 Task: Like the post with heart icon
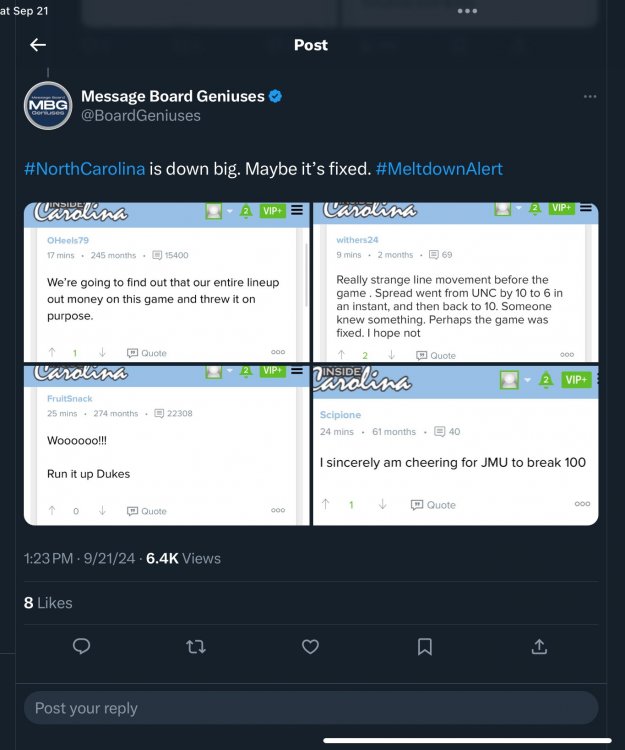tap(310, 647)
